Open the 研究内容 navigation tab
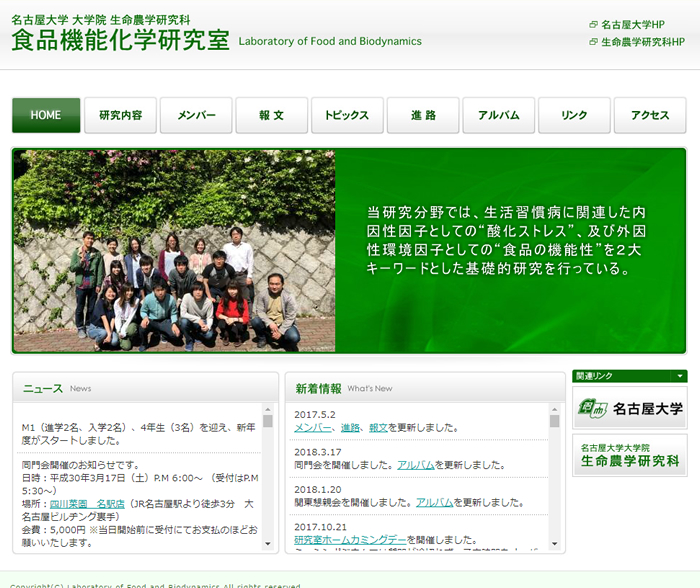This screenshot has width=700, height=588. click(121, 115)
